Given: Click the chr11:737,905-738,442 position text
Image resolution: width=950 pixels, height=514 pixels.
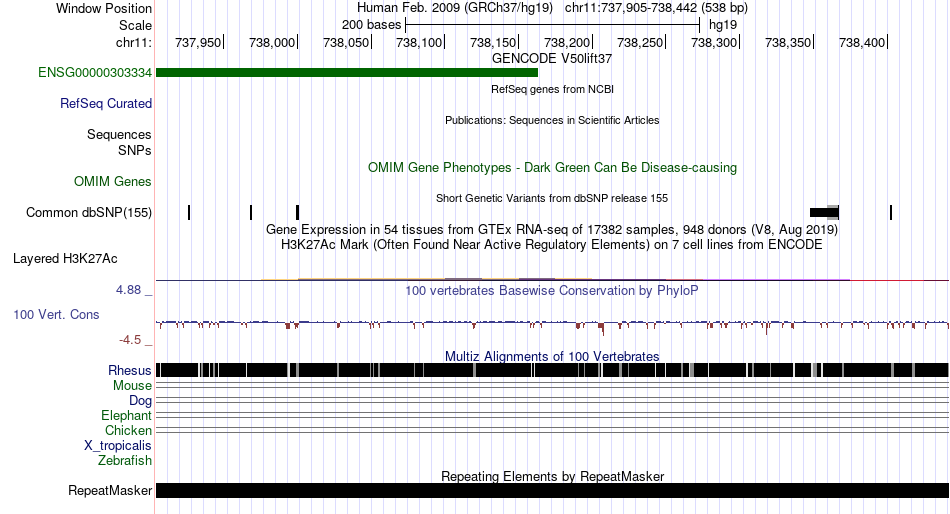Looking at the screenshot, I should [656, 8].
